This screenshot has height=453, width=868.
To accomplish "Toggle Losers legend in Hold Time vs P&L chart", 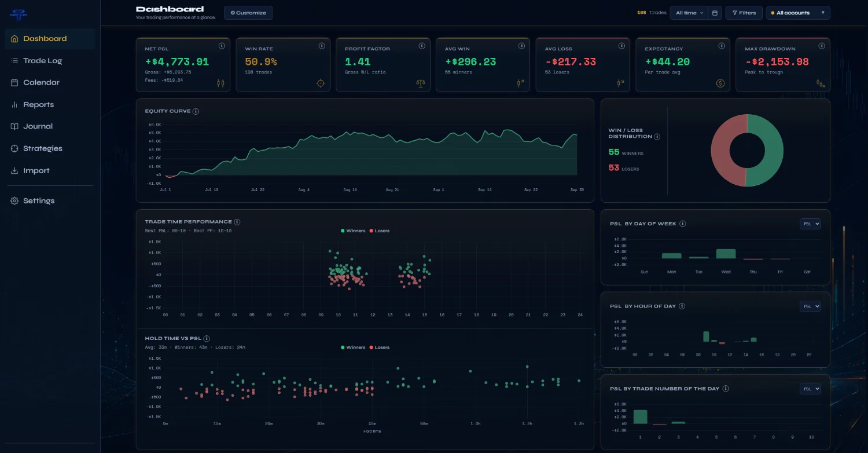I will (379, 348).
